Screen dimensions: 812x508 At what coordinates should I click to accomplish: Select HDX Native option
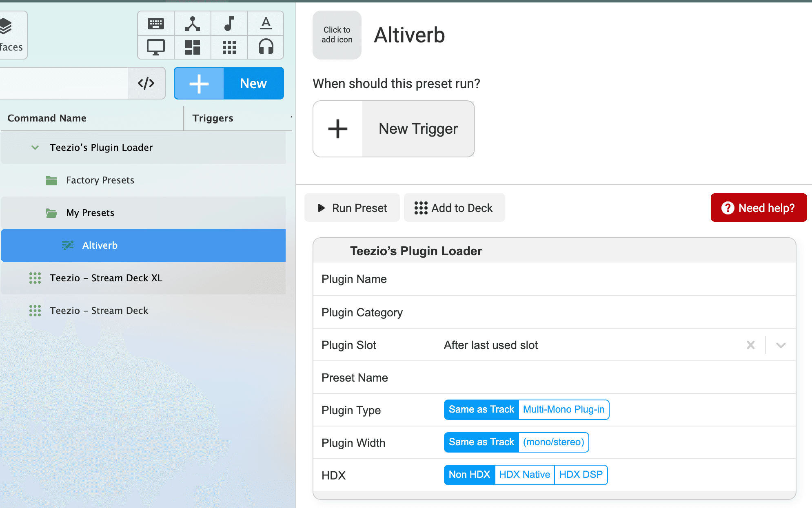point(524,475)
